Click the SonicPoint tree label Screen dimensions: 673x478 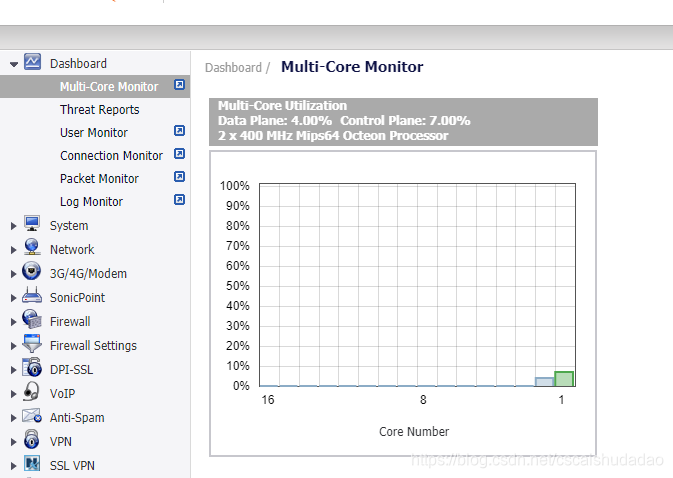tap(77, 298)
